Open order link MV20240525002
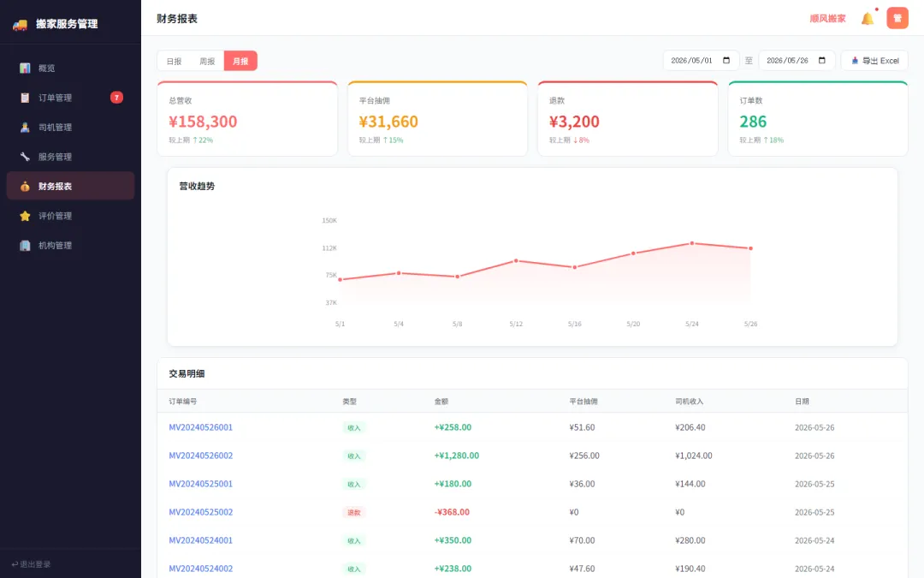The image size is (924, 578). (201, 512)
